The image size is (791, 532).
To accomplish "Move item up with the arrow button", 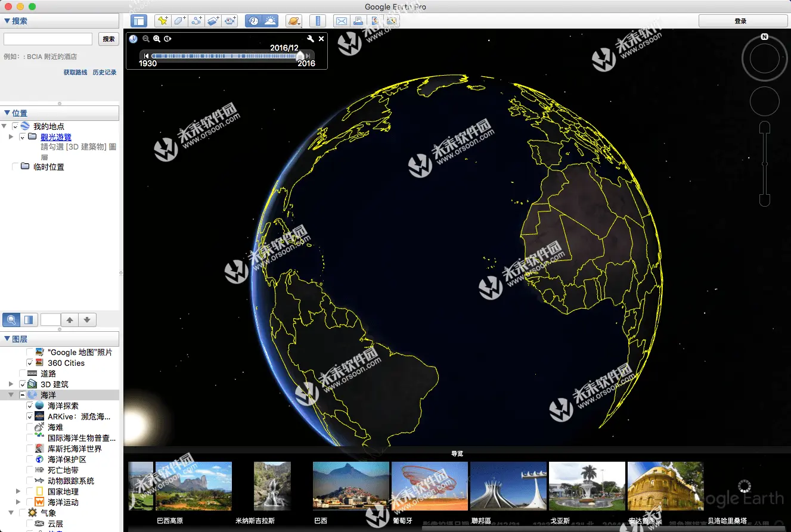I will [x=70, y=320].
